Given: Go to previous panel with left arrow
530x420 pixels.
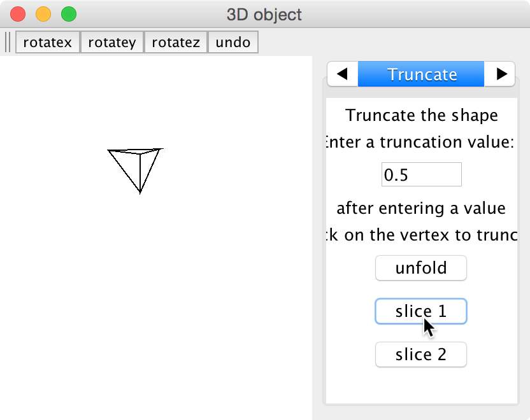Looking at the screenshot, I should pyautogui.click(x=342, y=74).
